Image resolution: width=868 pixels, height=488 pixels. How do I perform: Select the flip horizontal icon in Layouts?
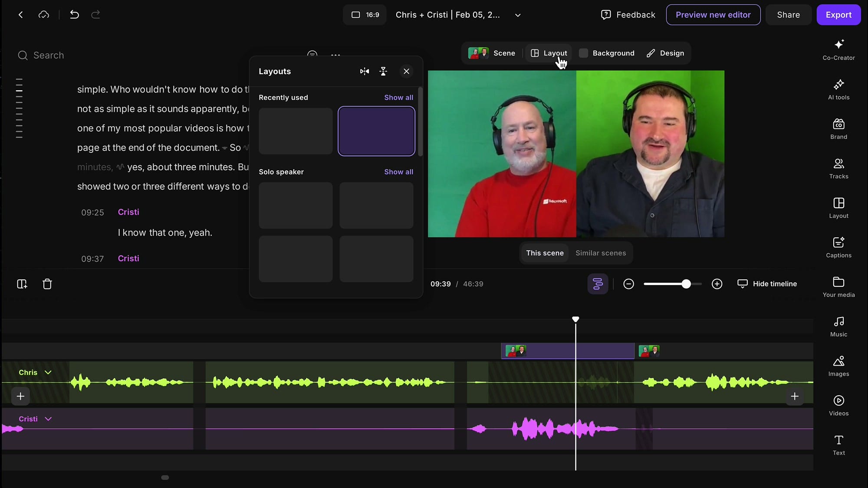click(x=365, y=71)
